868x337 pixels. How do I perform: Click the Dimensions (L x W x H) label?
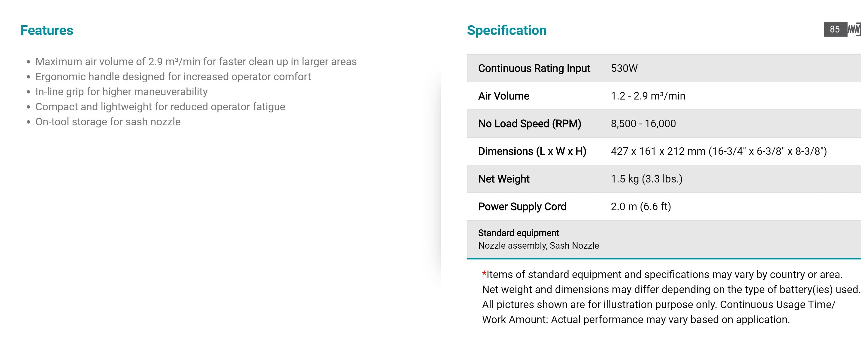click(532, 152)
